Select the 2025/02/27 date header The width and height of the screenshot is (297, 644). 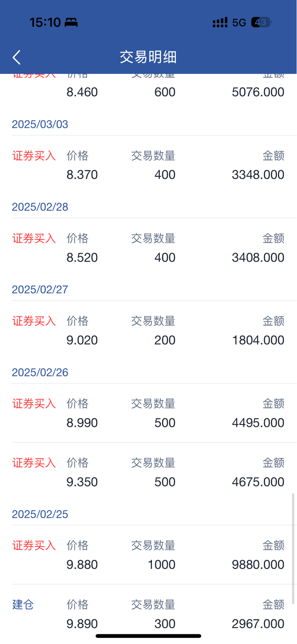click(x=40, y=289)
